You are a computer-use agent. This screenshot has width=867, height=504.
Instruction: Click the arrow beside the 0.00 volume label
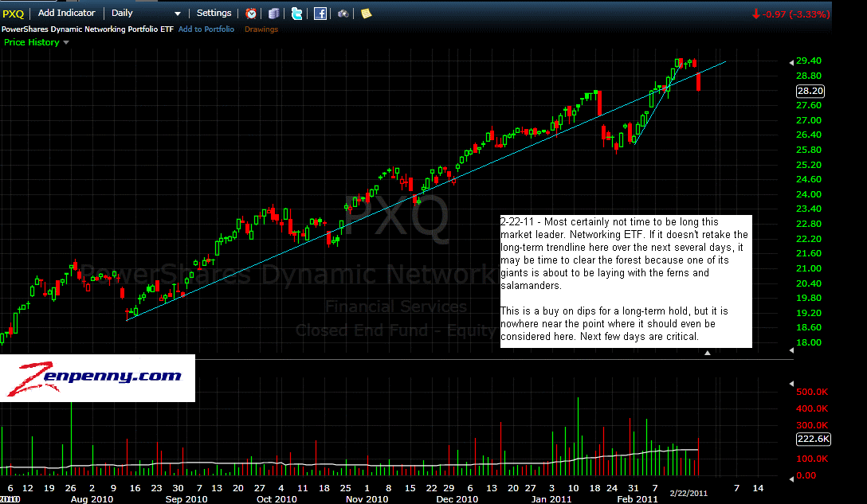tap(791, 479)
